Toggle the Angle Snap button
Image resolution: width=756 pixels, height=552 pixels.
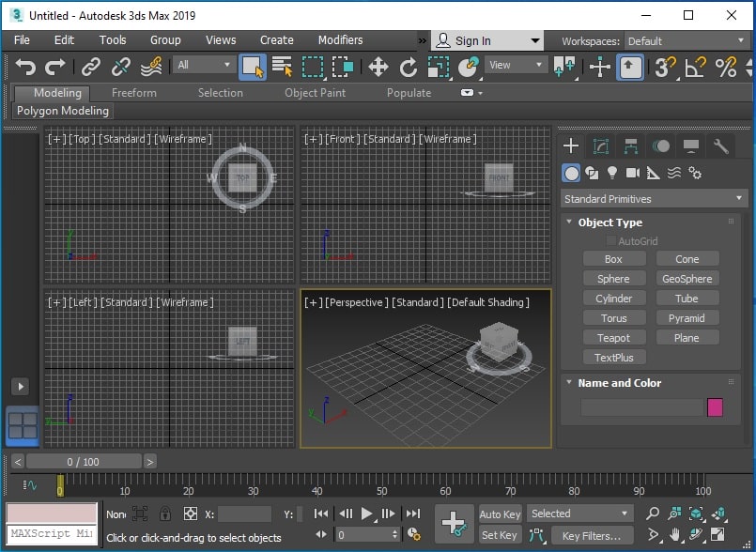point(695,67)
